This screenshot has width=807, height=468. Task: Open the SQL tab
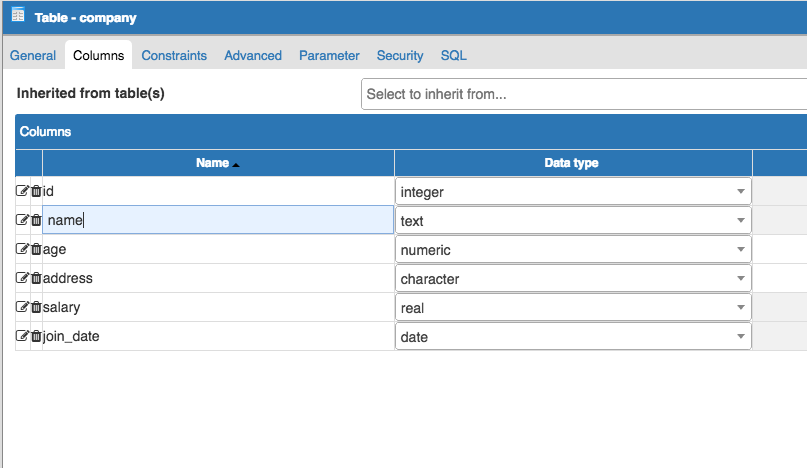click(x=453, y=56)
